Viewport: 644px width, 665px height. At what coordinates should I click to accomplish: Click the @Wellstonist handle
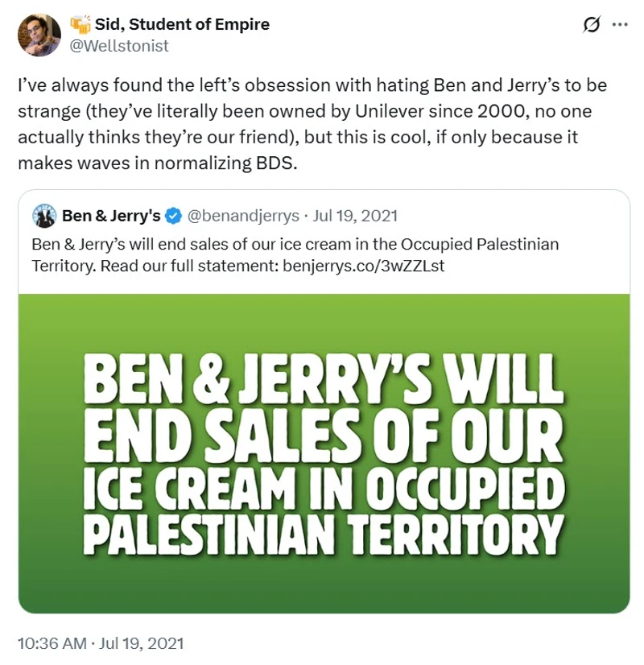pyautogui.click(x=118, y=46)
